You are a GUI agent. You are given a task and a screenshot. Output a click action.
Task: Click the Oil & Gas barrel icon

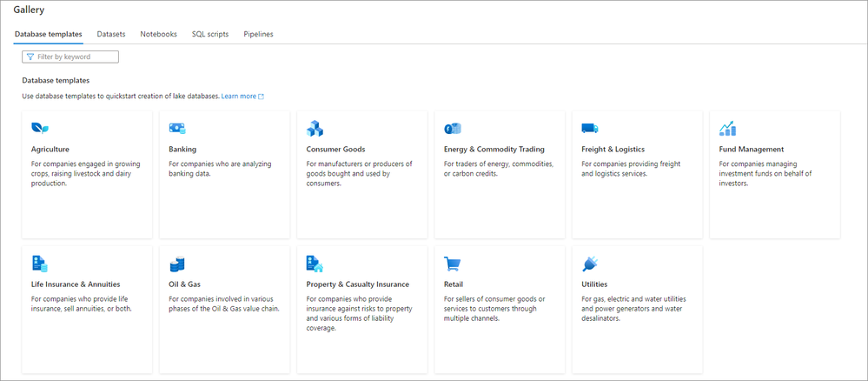pyautogui.click(x=177, y=264)
